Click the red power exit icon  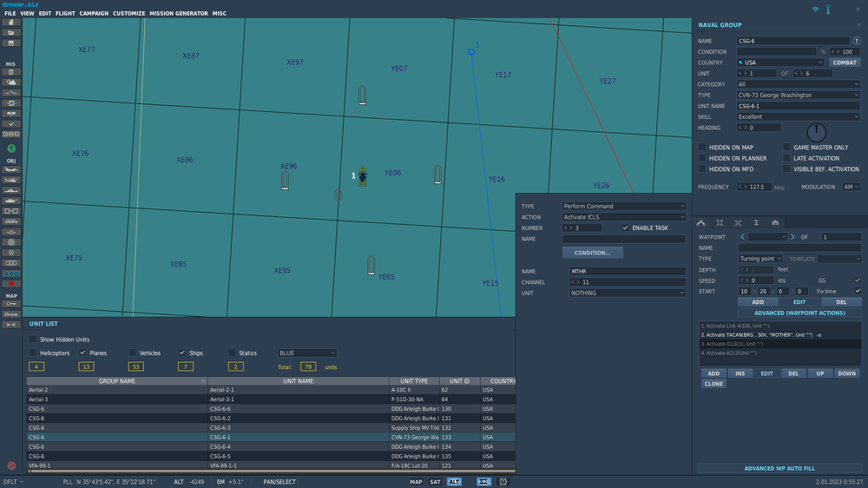pos(11,465)
